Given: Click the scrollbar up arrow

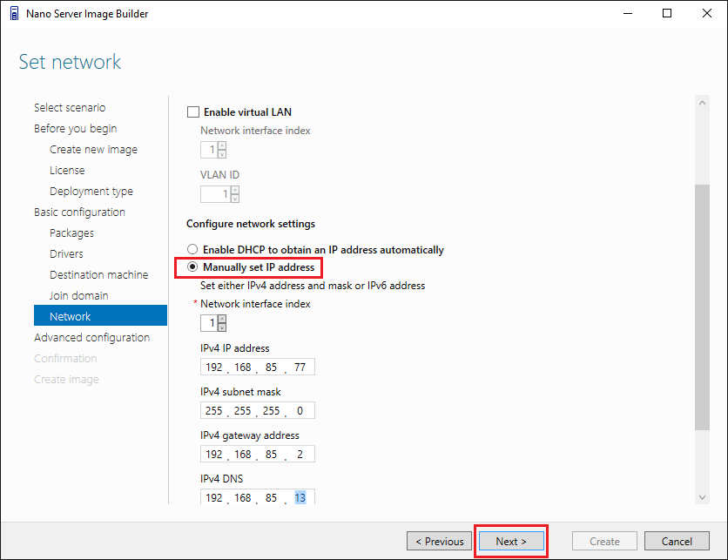Looking at the screenshot, I should [702, 103].
